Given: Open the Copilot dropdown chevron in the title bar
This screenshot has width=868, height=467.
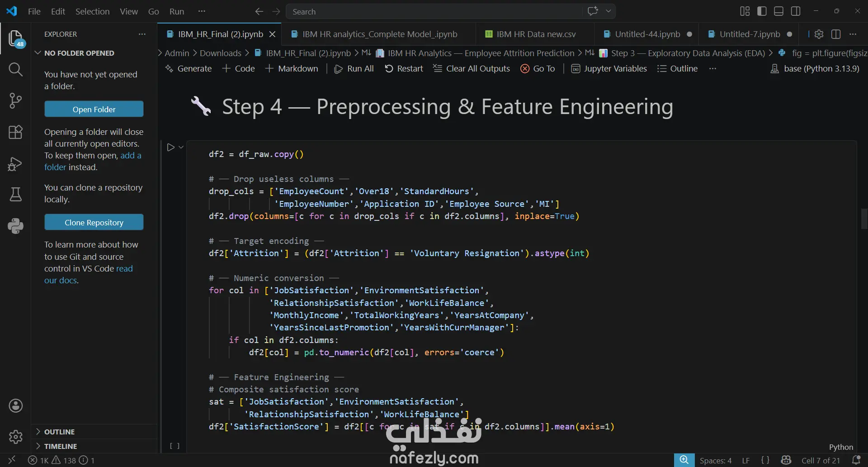Looking at the screenshot, I should pos(609,11).
